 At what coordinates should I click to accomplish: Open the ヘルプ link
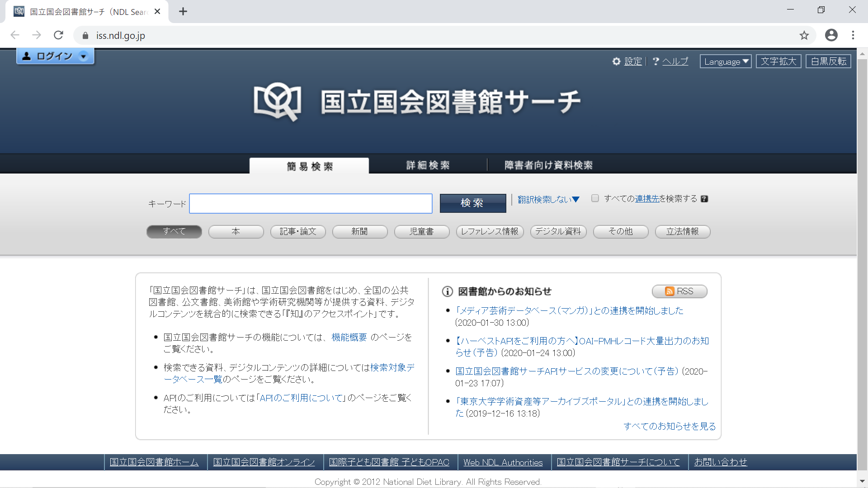[x=675, y=61]
